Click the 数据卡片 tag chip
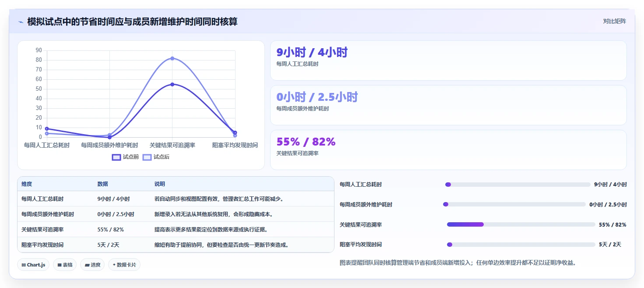The image size is (644, 288). point(124,265)
